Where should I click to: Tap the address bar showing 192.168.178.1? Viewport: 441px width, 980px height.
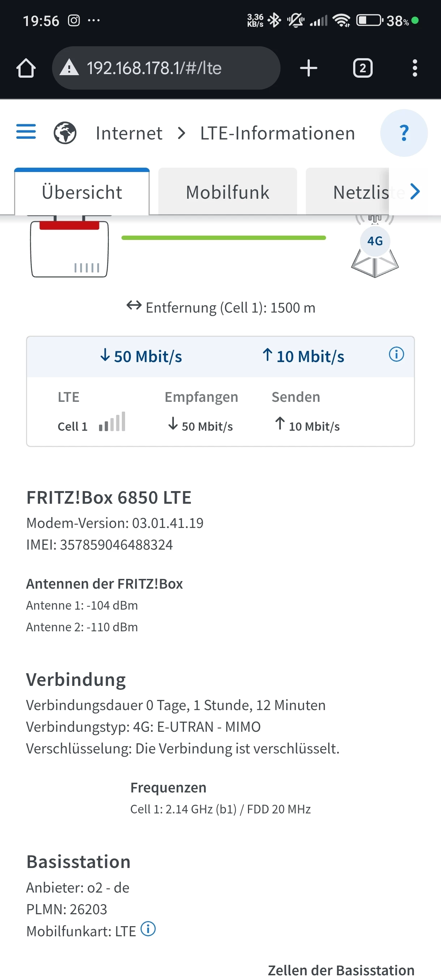pyautogui.click(x=166, y=69)
